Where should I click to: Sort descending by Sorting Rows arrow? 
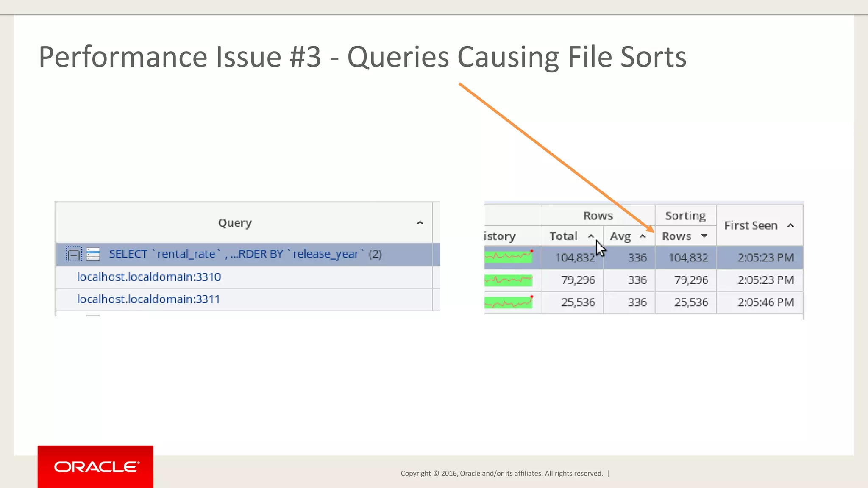[704, 236]
